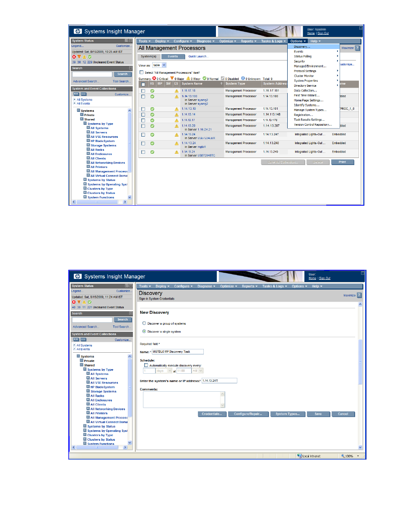The width and height of the screenshot is (400, 532).
Task: Expand Clusters by Type in the Discovery window's tree
Action: tap(85, 435)
